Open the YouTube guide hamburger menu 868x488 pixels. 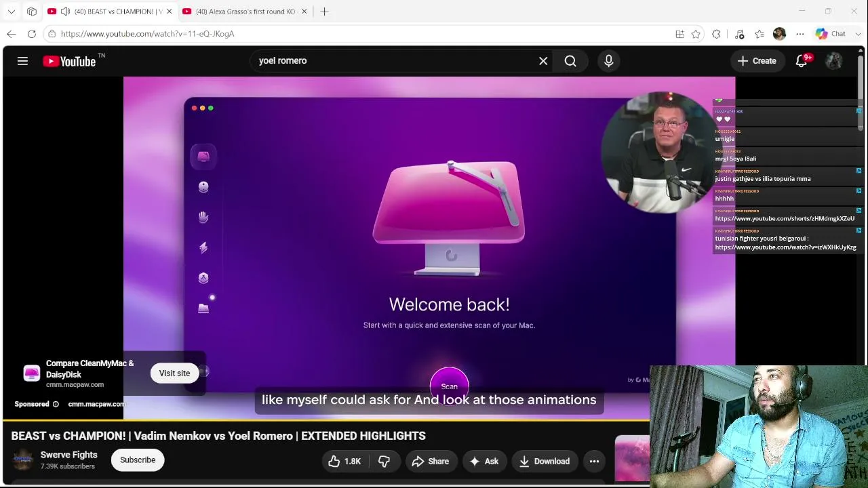22,61
